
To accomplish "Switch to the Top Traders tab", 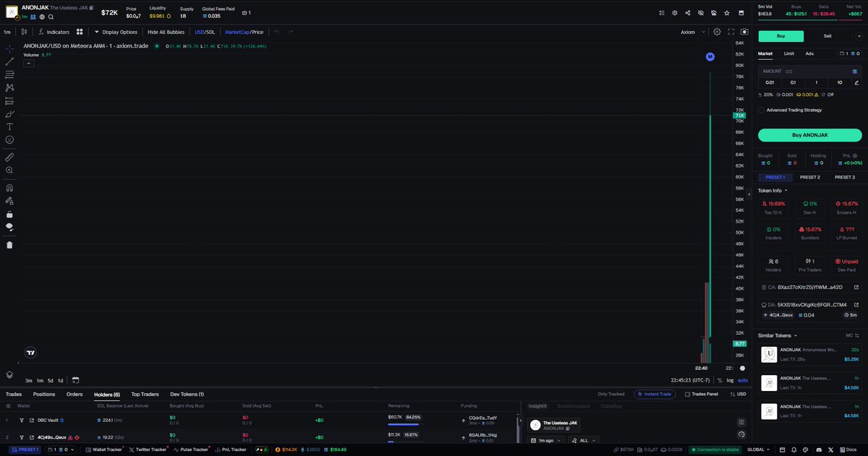I will (145, 394).
